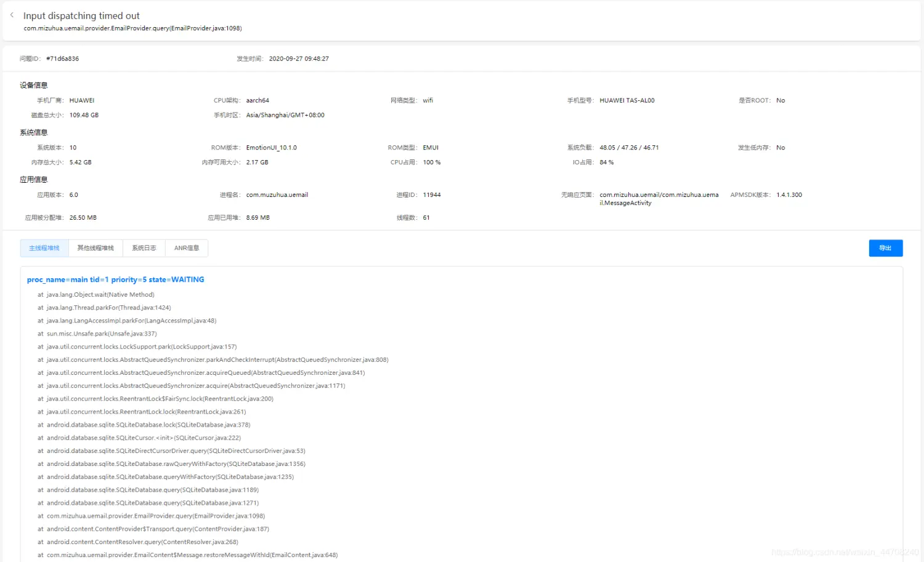924x562 pixels.
Task: Select the allocated heap value 26.50 MB
Action: pyautogui.click(x=83, y=218)
